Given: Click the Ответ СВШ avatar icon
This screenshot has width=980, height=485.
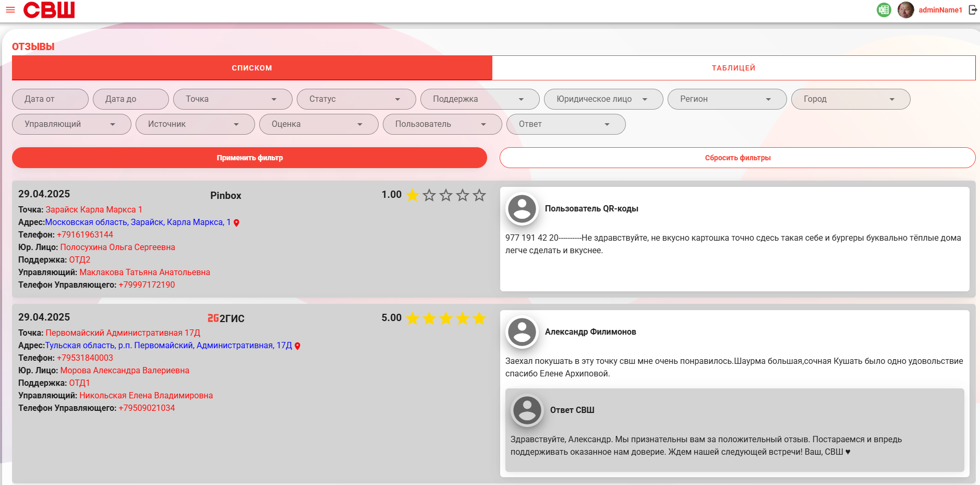Looking at the screenshot, I should click(x=527, y=410).
